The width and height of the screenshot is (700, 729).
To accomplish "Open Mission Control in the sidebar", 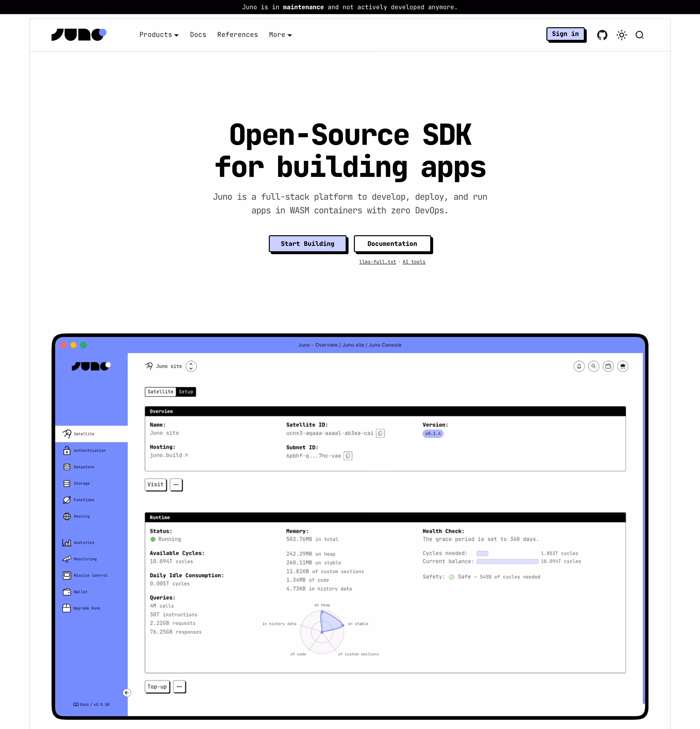I will (85, 575).
